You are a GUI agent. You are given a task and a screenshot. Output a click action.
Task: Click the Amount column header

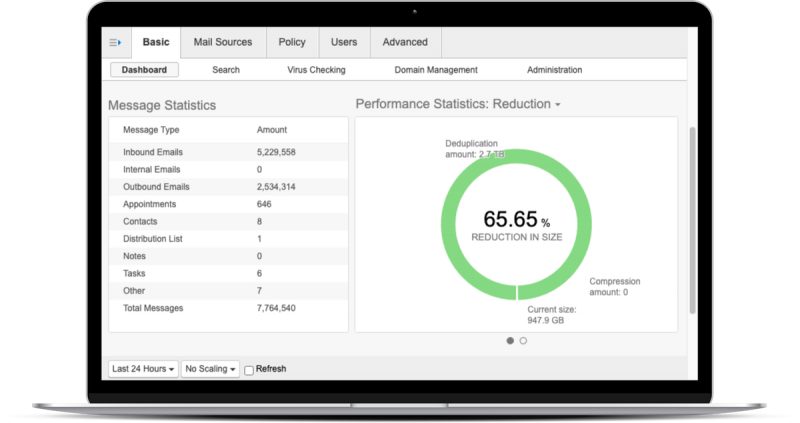click(272, 130)
